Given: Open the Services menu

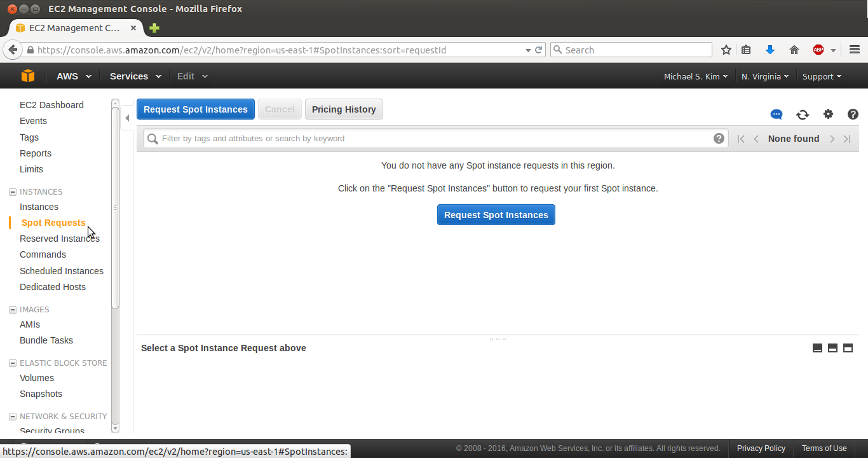Looking at the screenshot, I should [135, 76].
